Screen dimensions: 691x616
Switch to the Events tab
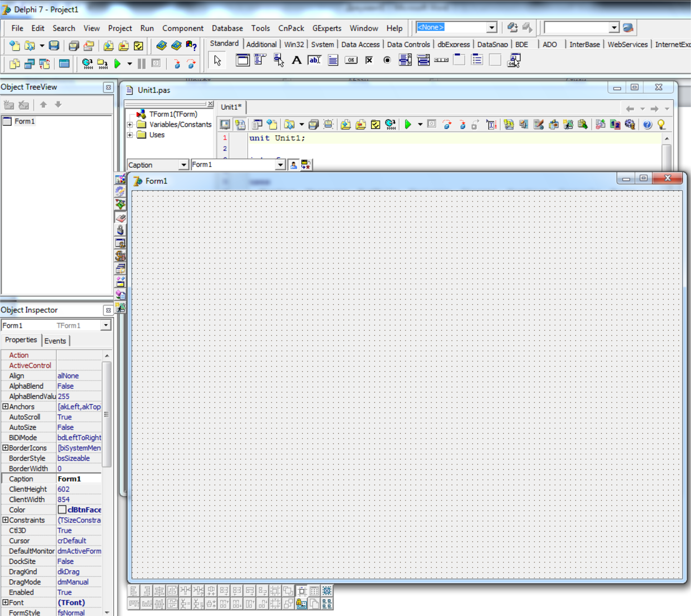[x=55, y=341]
